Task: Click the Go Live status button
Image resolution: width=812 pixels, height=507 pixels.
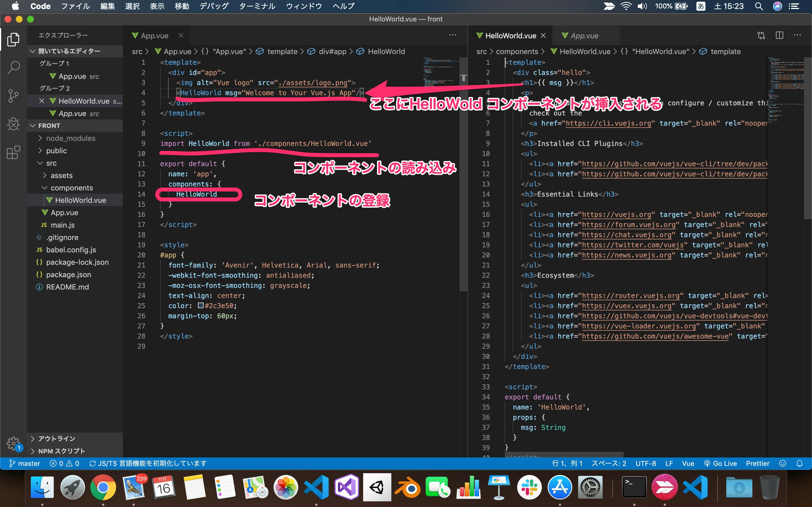Action: 720,463
